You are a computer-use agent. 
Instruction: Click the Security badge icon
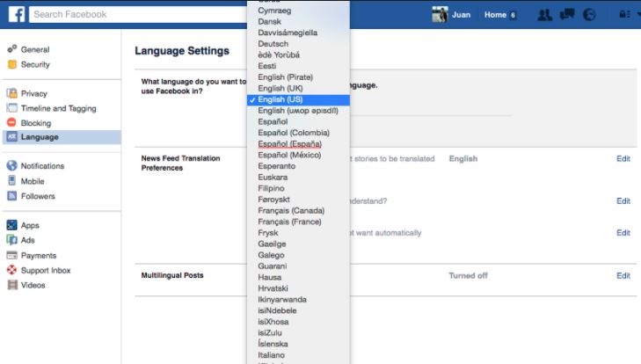12,64
